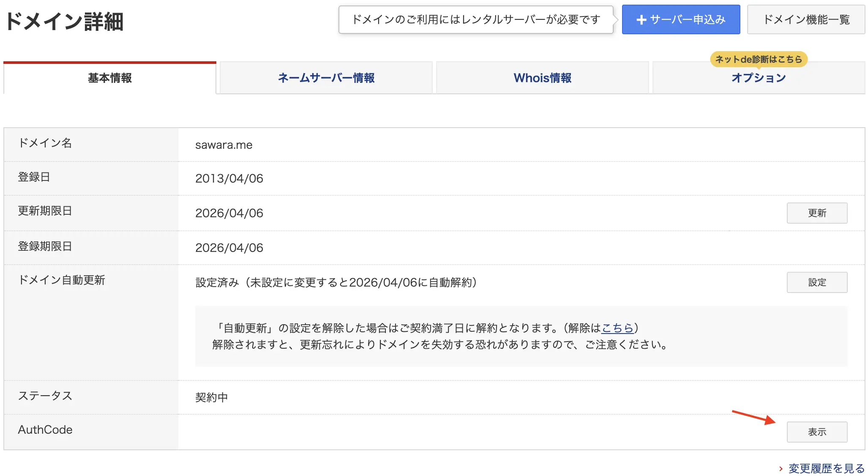The width and height of the screenshot is (868, 476).
Task: Open the オプション tab
Action: [x=759, y=79]
